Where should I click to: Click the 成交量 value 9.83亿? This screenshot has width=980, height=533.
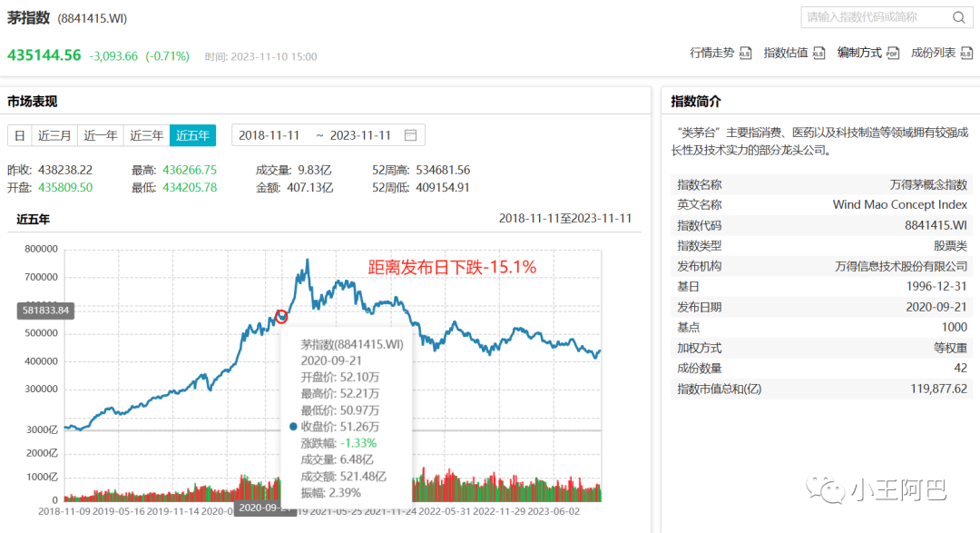point(314,170)
